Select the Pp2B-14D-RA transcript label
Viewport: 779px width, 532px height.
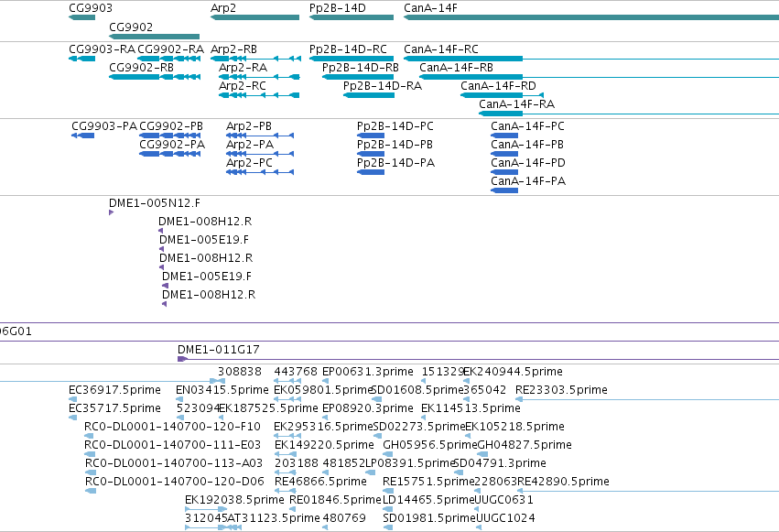[383, 86]
